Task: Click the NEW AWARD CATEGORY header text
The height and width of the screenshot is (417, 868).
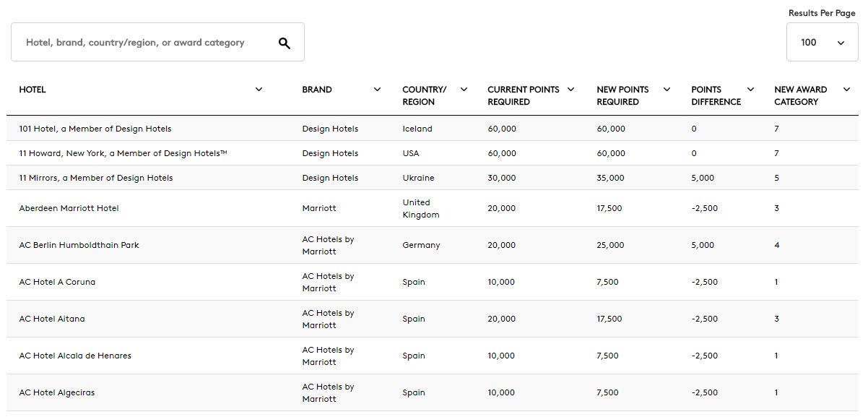Action: click(x=800, y=95)
